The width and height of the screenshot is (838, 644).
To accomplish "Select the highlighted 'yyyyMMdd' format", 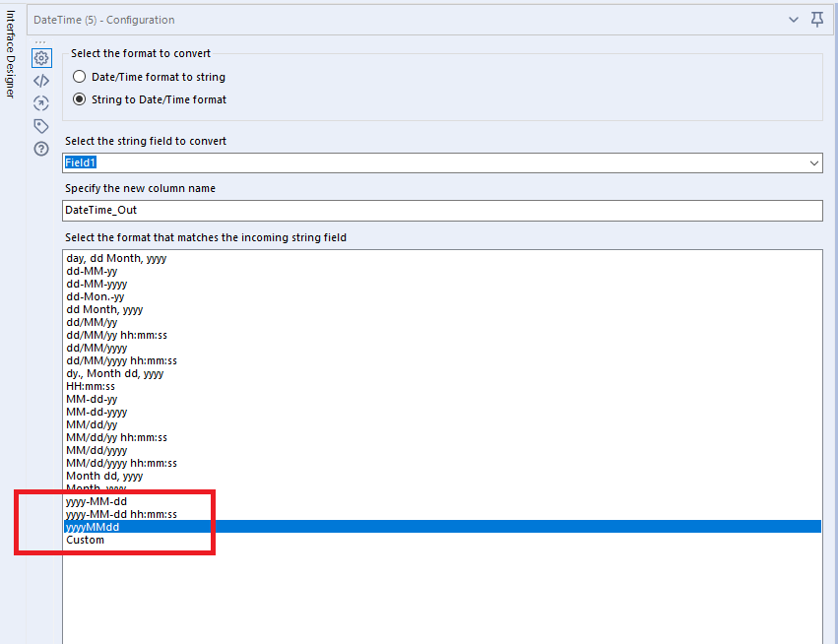I will click(x=442, y=527).
